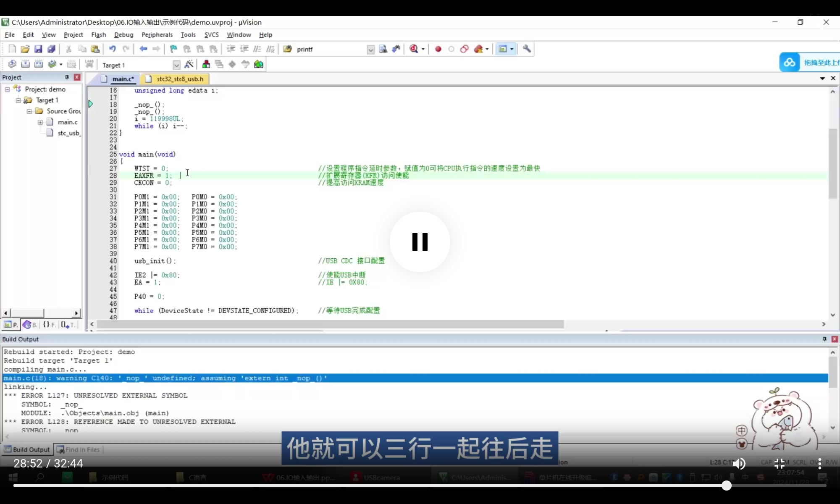Open Configuration wrench icon
The image size is (840, 504).
coord(527,49)
